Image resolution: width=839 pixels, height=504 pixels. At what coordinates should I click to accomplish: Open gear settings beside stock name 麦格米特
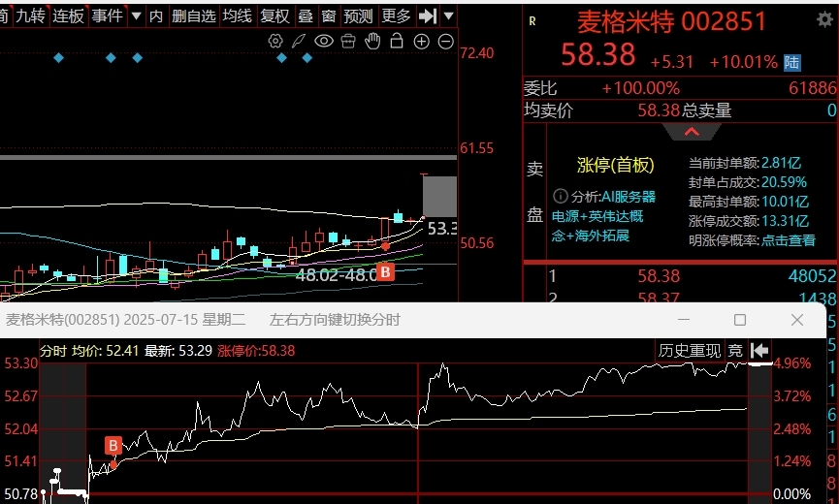(x=825, y=19)
